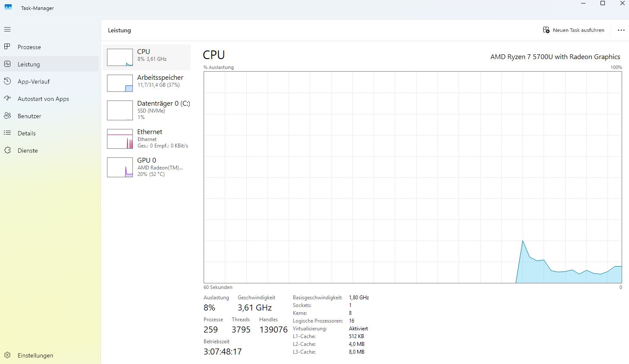Click the Task-Manager app icon in title bar
The width and height of the screenshot is (629, 364).
click(x=8, y=7)
